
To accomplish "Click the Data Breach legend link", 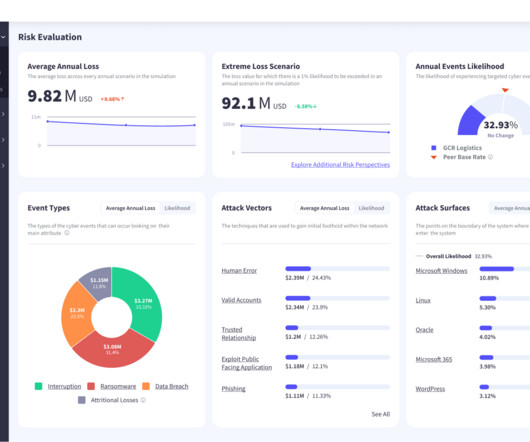I will click(172, 386).
